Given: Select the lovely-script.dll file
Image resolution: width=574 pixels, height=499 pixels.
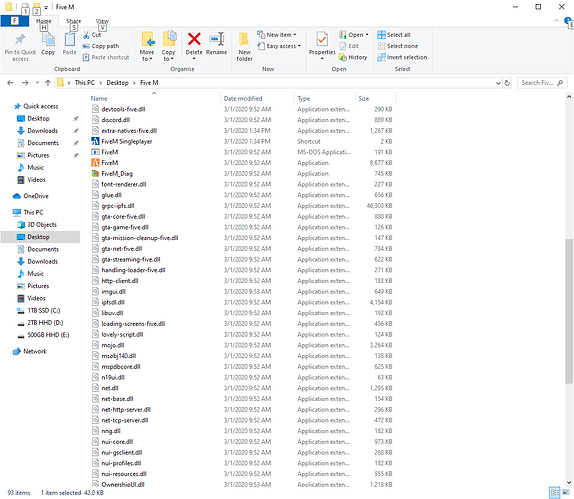Looking at the screenshot, I should point(122,335).
